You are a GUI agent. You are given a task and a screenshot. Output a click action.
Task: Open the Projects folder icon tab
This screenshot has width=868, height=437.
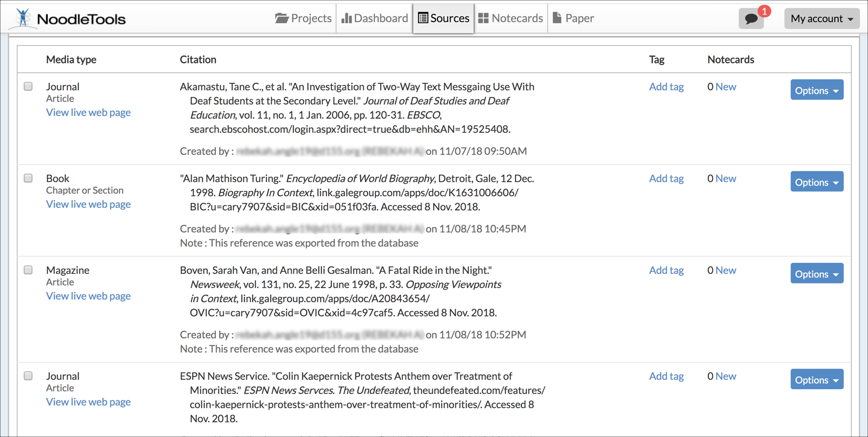pyautogui.click(x=282, y=18)
